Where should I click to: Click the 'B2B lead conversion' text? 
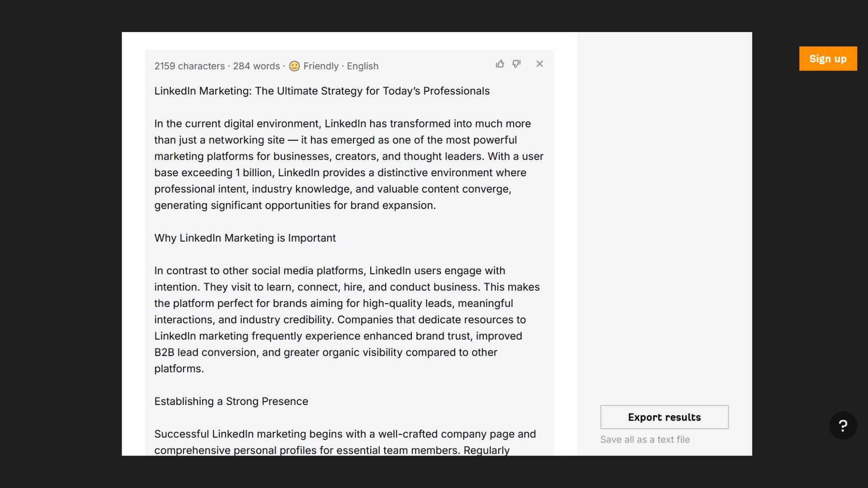[x=206, y=352]
